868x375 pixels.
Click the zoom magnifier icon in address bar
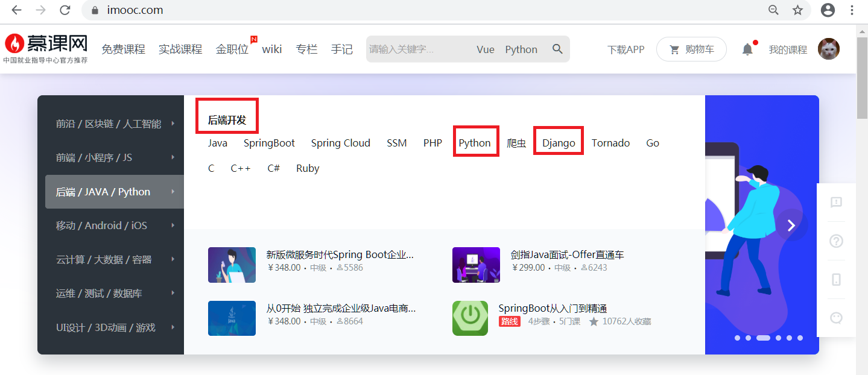(x=773, y=10)
